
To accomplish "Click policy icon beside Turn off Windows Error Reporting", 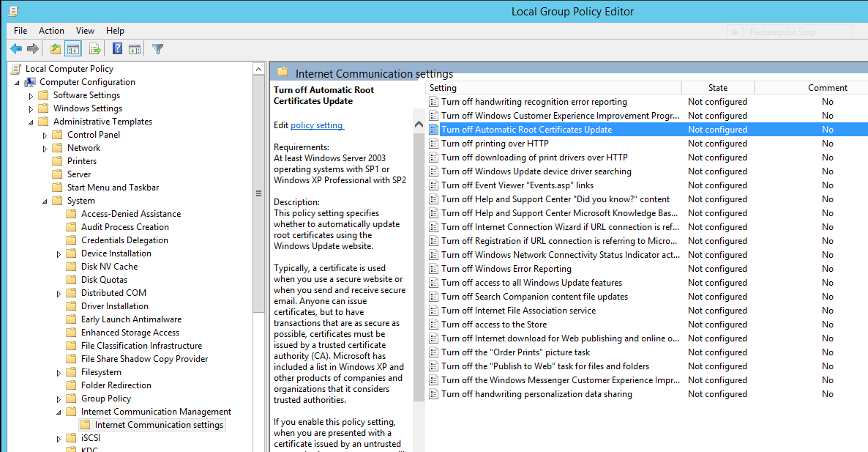I will point(433,269).
